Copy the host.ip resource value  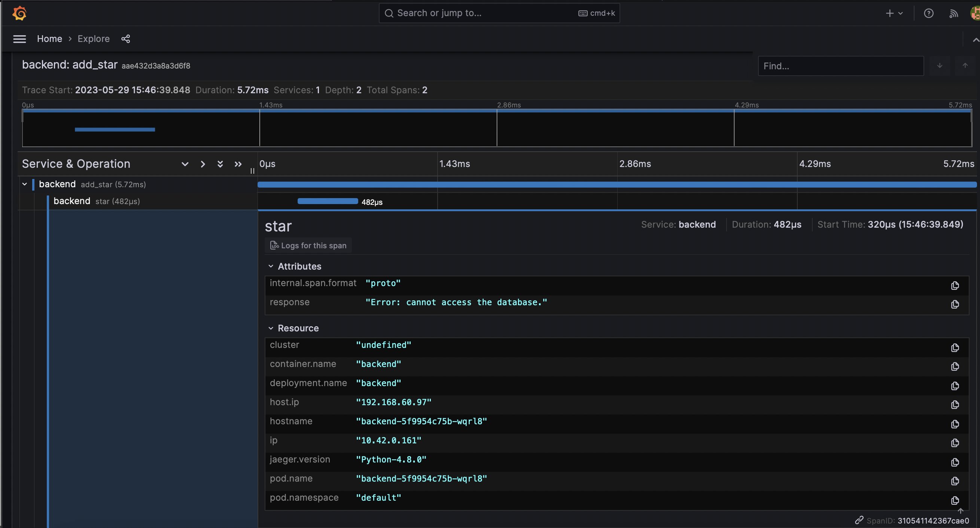pos(955,404)
